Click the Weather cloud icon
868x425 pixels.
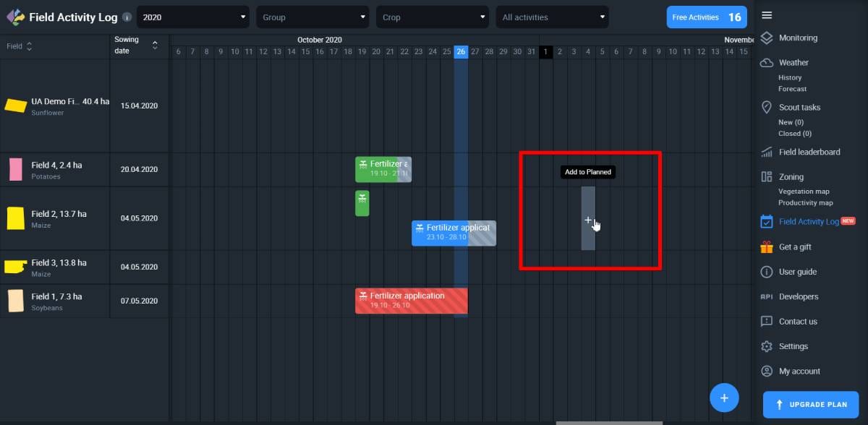pos(767,63)
